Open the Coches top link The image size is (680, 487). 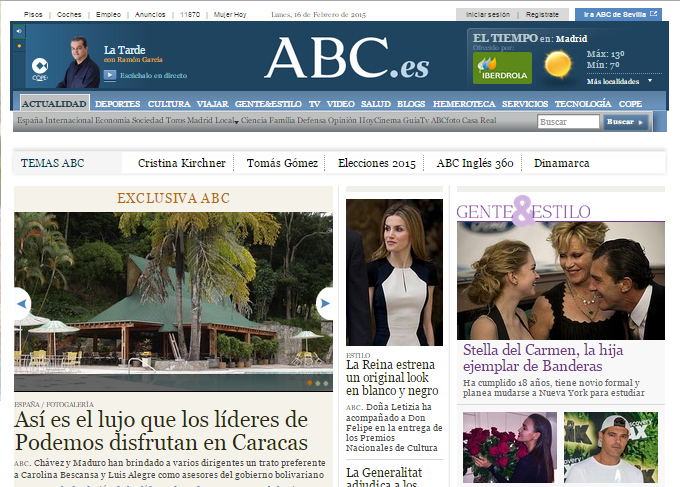(69, 14)
